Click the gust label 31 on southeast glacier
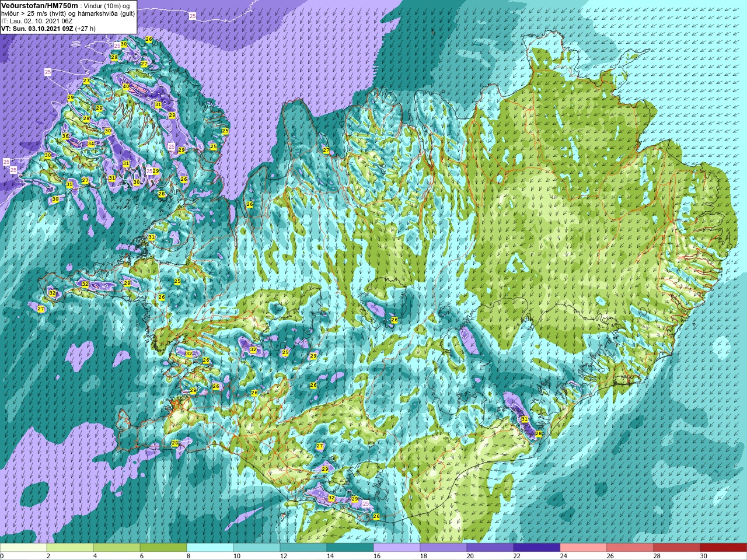 [525, 419]
